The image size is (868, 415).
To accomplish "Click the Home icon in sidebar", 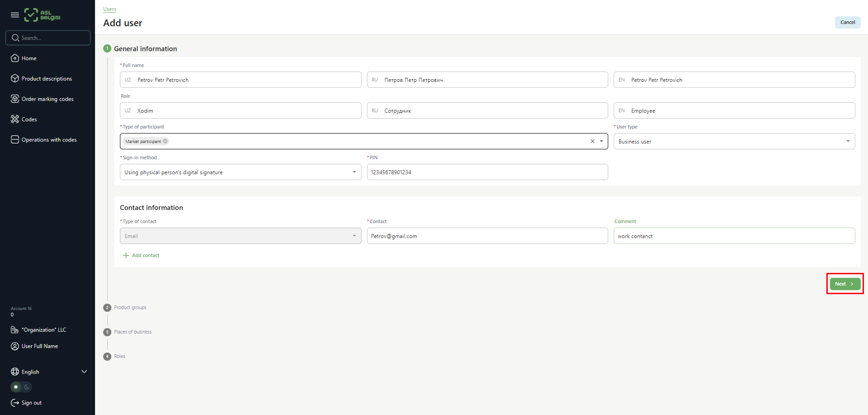I will (x=15, y=58).
